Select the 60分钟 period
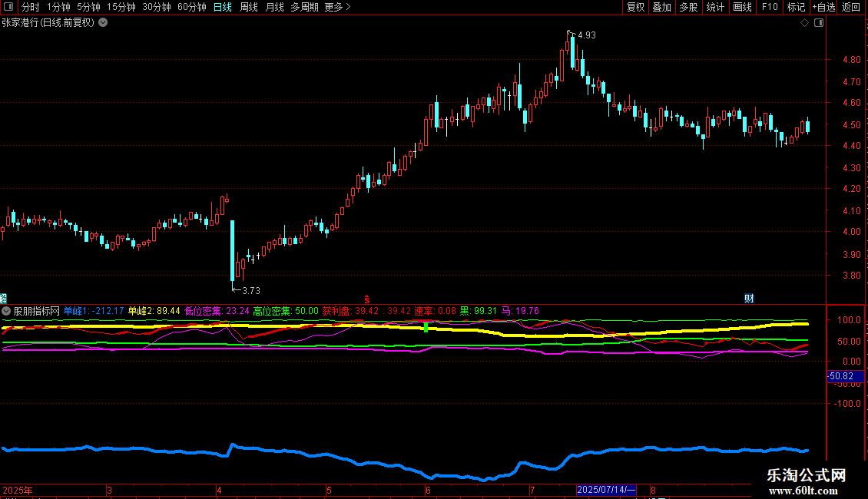Screen dimensions: 868x499 click(191, 7)
